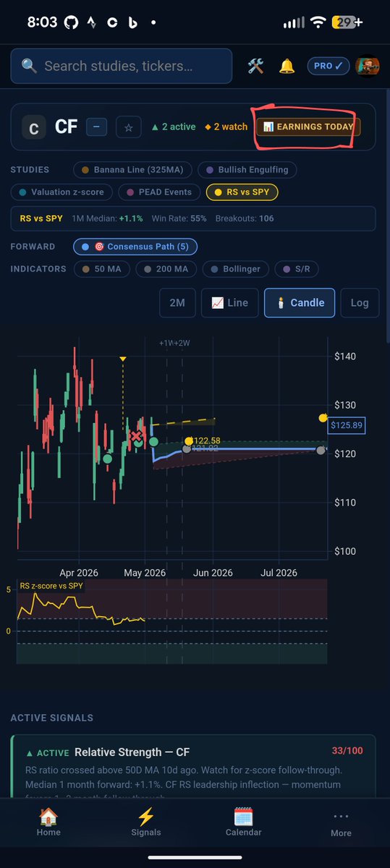
Task: Click the 33/100 signal score
Action: (347, 751)
